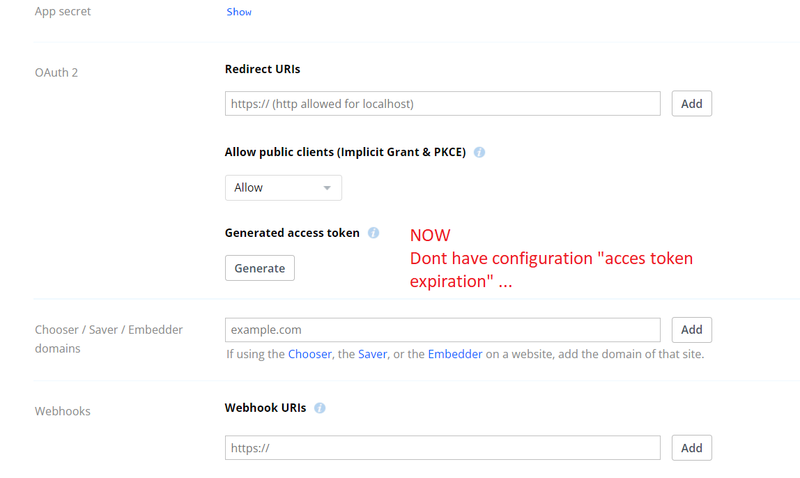Add the Chooser/Saver/Embedder domain
This screenshot has width=800, height=478.
691,330
